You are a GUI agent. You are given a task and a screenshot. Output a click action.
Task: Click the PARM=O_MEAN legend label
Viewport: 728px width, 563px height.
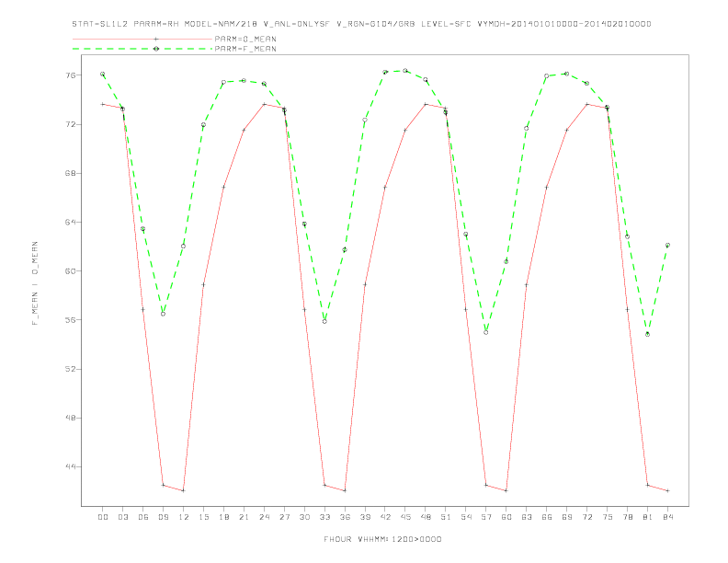(245, 39)
